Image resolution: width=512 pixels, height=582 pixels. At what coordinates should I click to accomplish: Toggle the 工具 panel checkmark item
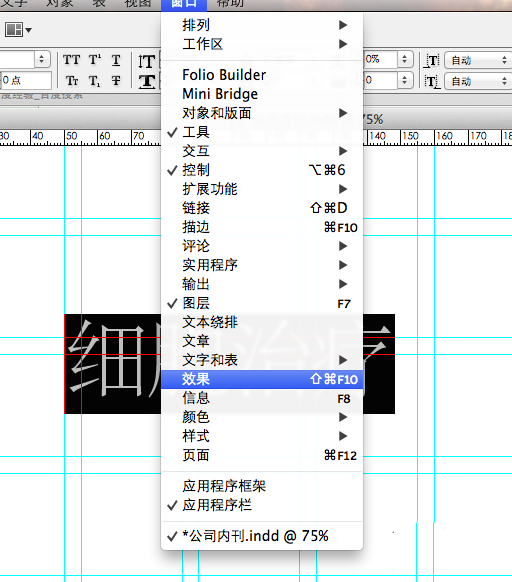[x=262, y=132]
